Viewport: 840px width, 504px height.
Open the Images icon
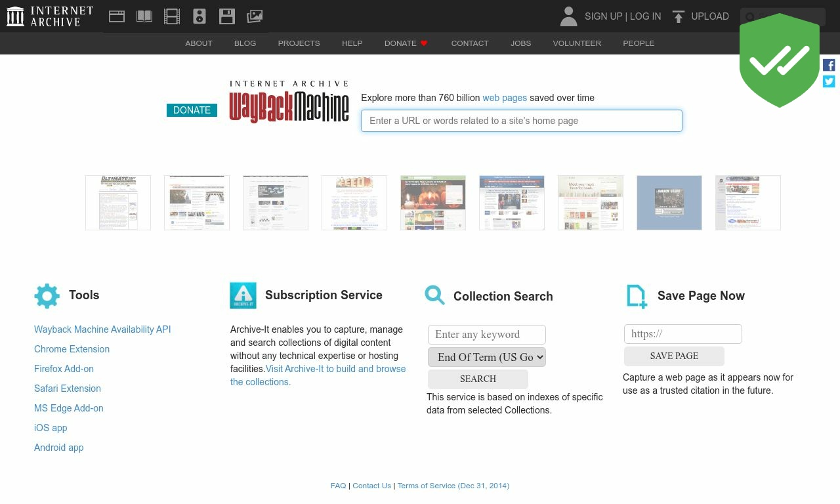click(x=255, y=16)
